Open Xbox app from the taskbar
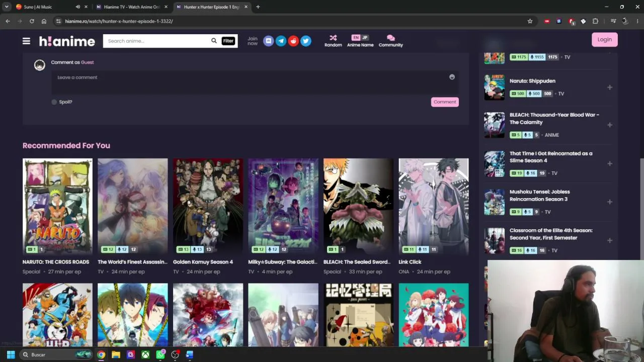Viewport: 644px width, 362px height. pyautogui.click(x=145, y=355)
